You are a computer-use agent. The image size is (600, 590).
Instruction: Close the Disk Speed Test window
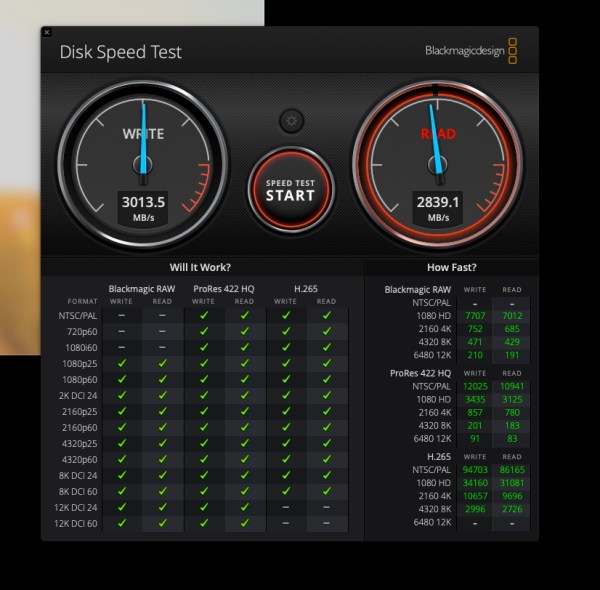coord(47,33)
